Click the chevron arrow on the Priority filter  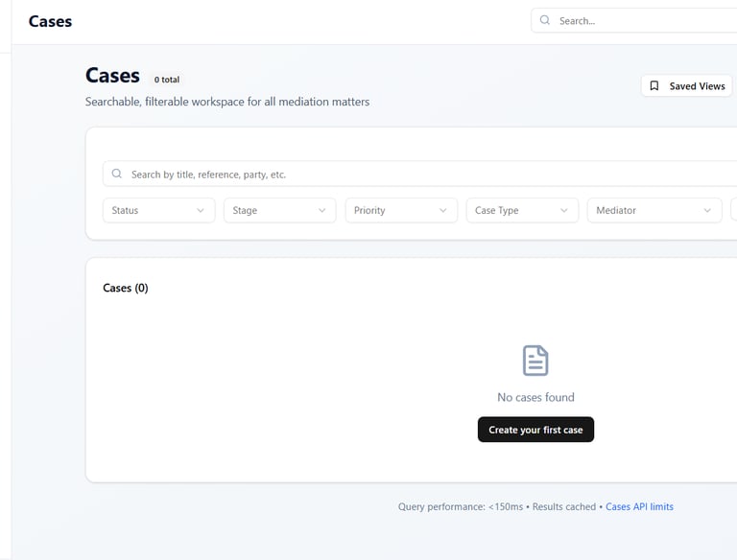click(x=442, y=210)
